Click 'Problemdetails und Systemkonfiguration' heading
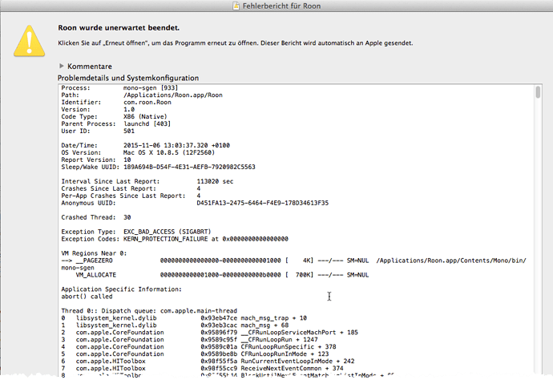 (x=128, y=78)
